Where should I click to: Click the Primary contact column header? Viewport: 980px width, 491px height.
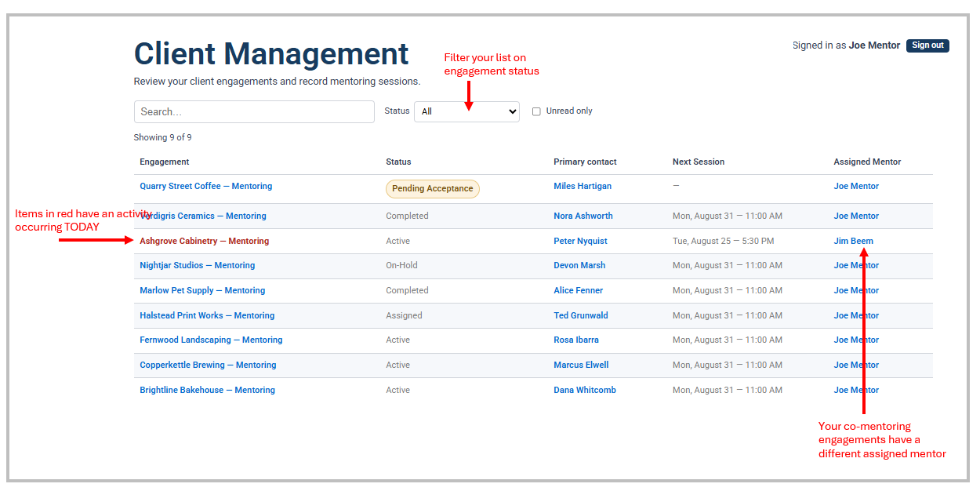pos(585,162)
